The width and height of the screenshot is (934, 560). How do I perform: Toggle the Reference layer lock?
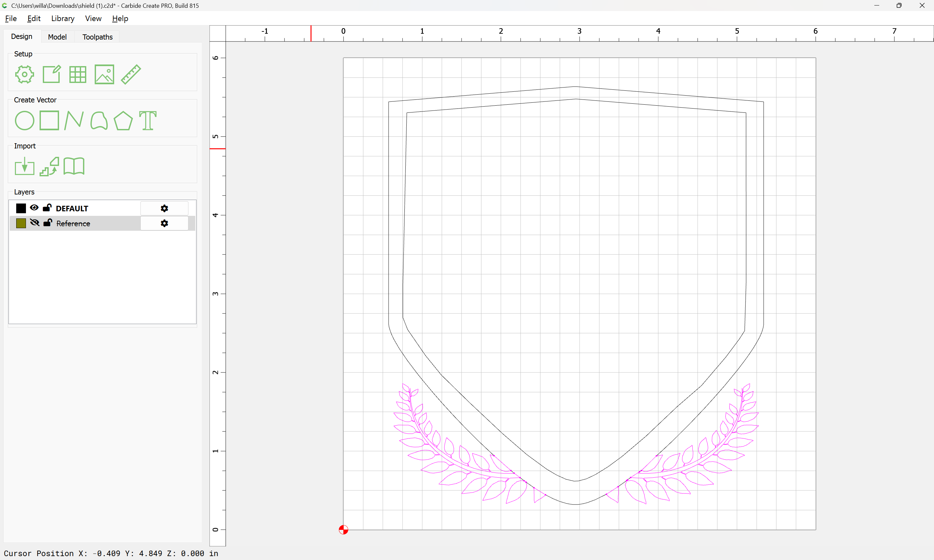(48, 223)
